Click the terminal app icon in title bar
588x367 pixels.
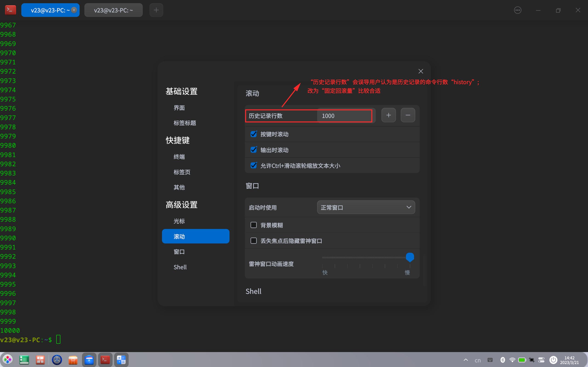10,10
